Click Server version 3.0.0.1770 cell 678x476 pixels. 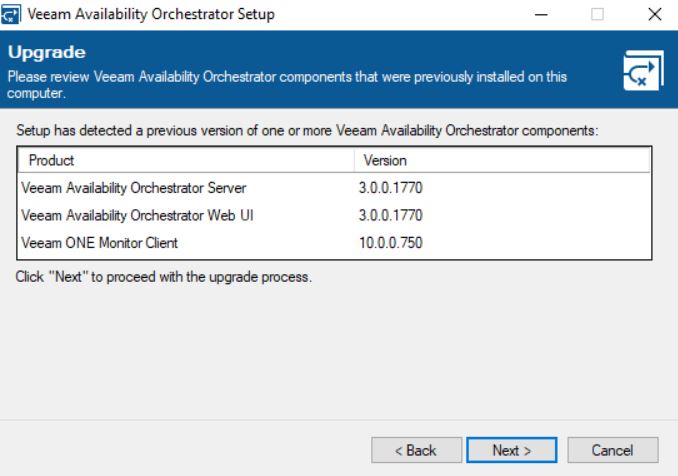(x=390, y=188)
